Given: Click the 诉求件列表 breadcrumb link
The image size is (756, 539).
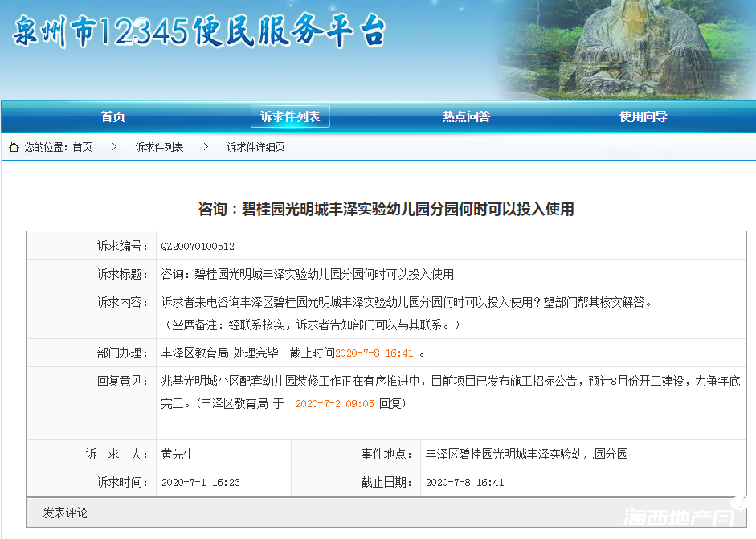Looking at the screenshot, I should [160, 147].
